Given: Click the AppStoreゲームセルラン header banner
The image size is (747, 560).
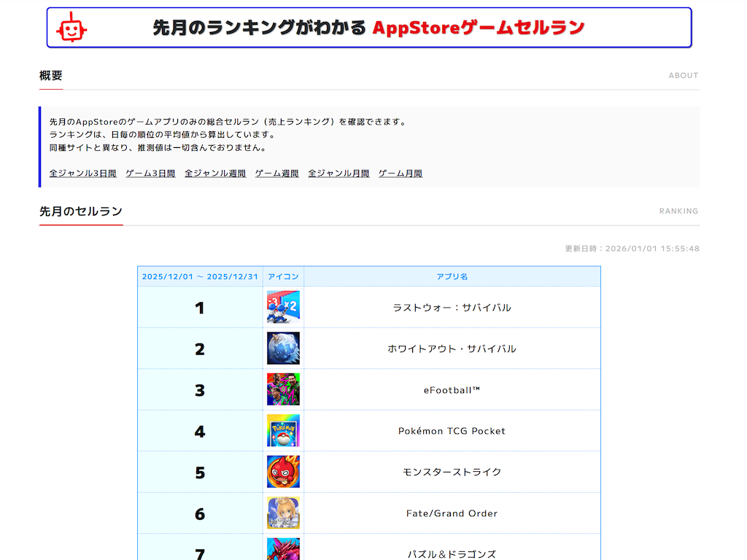Looking at the screenshot, I should pos(369,28).
